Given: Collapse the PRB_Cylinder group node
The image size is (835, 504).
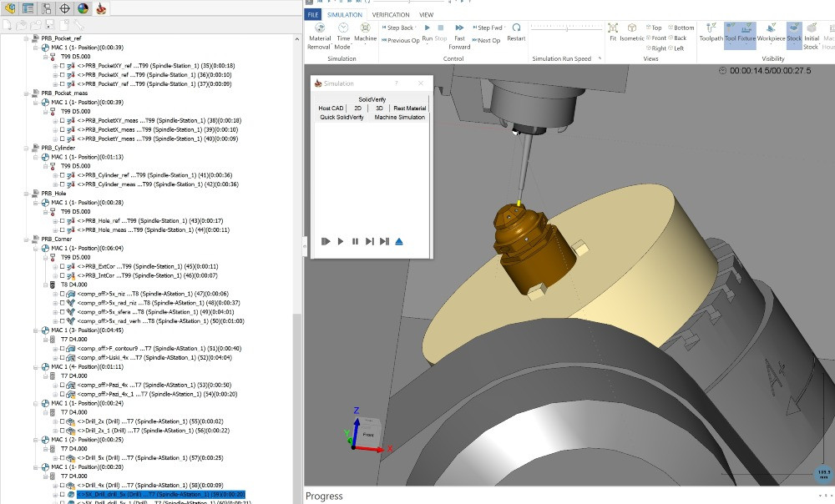Looking at the screenshot, I should 28,148.
